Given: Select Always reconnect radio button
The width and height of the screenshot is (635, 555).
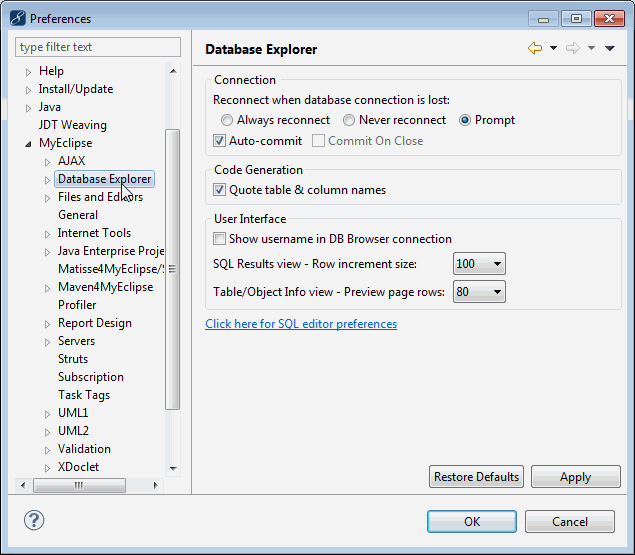Looking at the screenshot, I should (x=227, y=120).
